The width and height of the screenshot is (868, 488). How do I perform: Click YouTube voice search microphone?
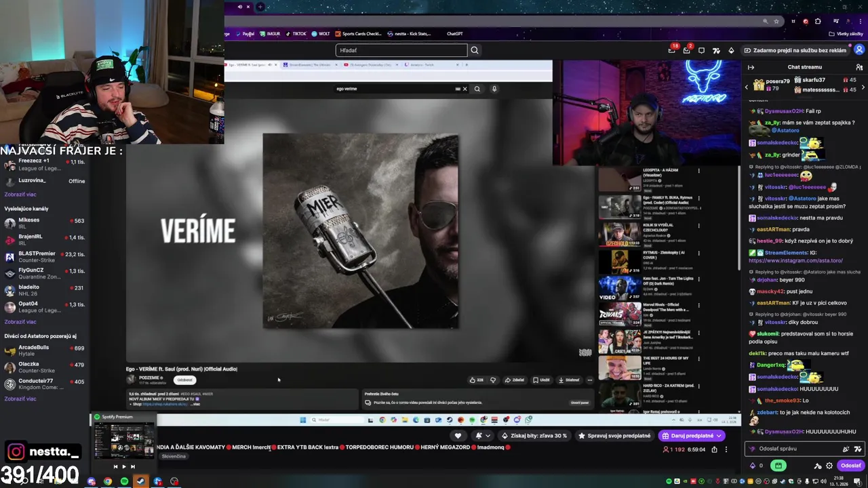point(494,89)
